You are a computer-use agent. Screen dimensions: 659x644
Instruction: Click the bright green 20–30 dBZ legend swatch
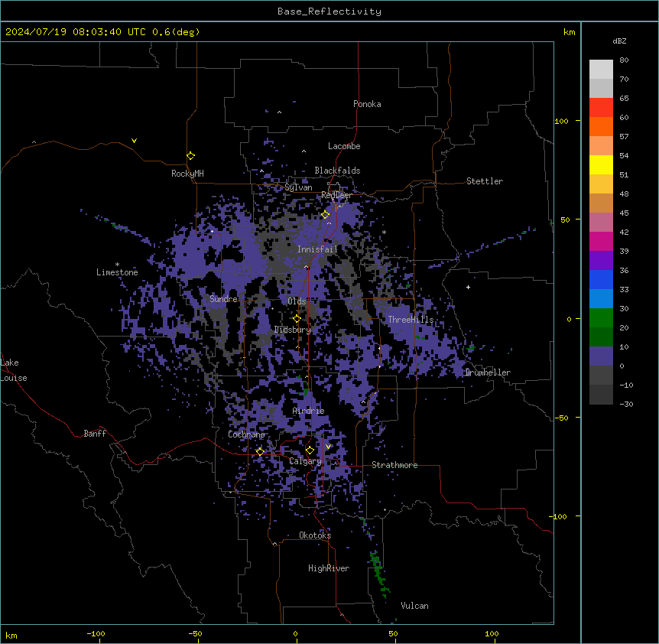point(601,318)
